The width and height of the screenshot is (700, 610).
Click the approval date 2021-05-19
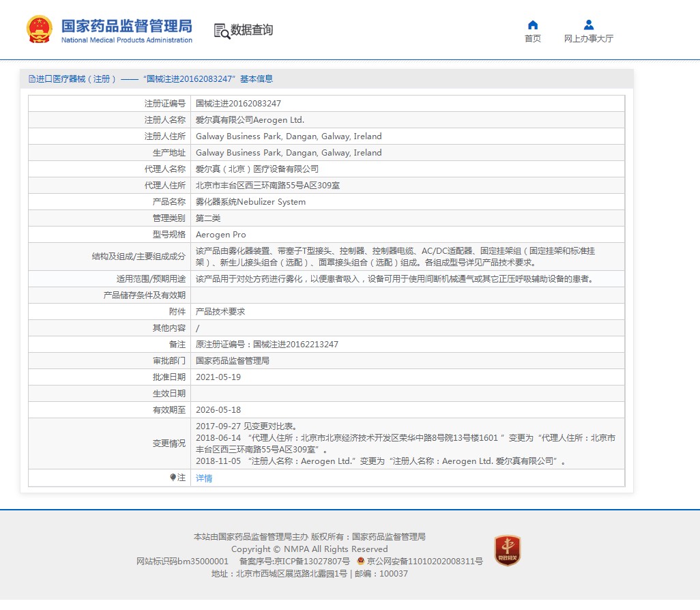coord(218,377)
